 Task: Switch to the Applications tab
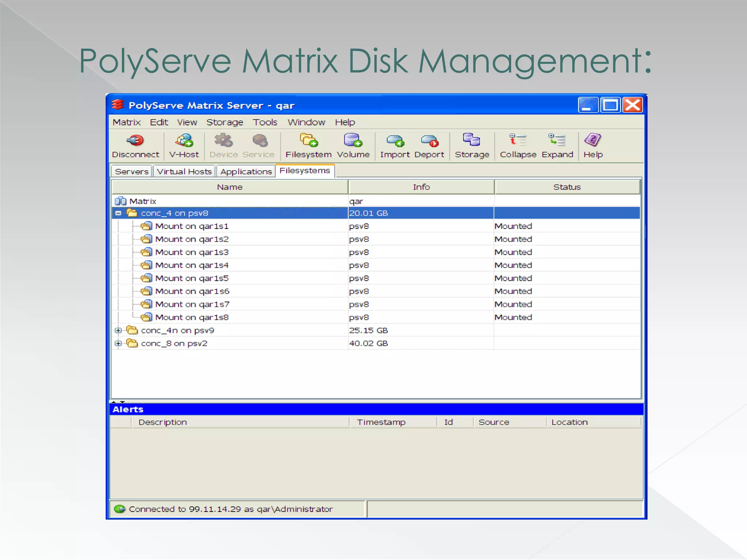coord(246,171)
